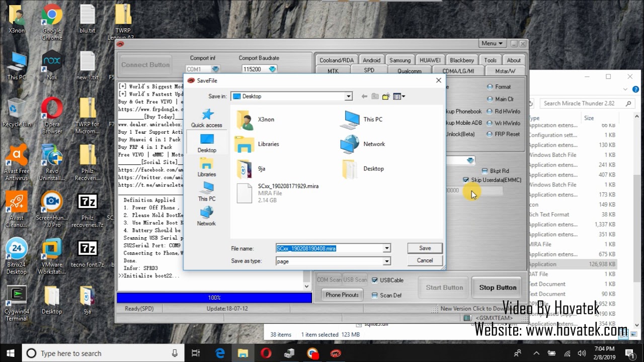Switch to the Android tab
This screenshot has height=362, width=644.
point(372,60)
